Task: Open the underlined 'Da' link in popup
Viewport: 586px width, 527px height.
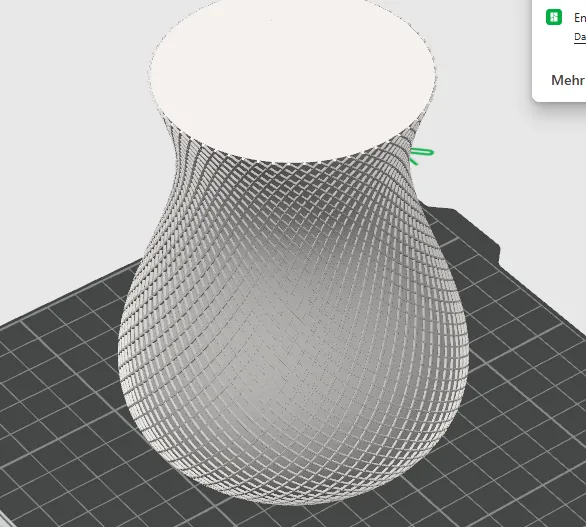Action: tap(580, 37)
